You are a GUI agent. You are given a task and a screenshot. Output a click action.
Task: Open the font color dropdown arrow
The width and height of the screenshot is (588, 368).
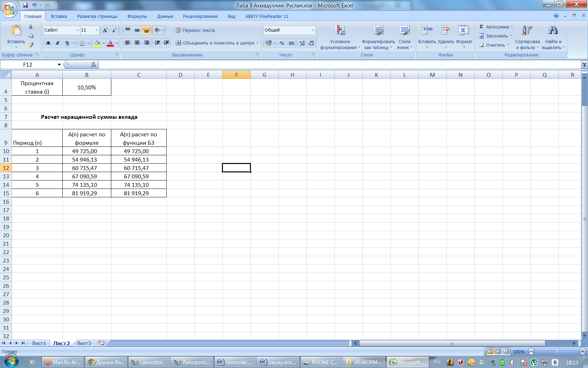coord(117,43)
